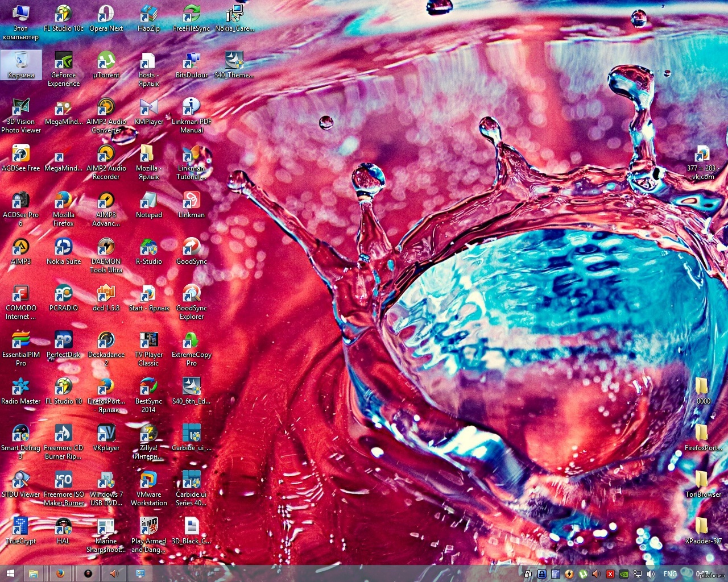Select the Mozilla Firefox desktop icon

tap(64, 209)
